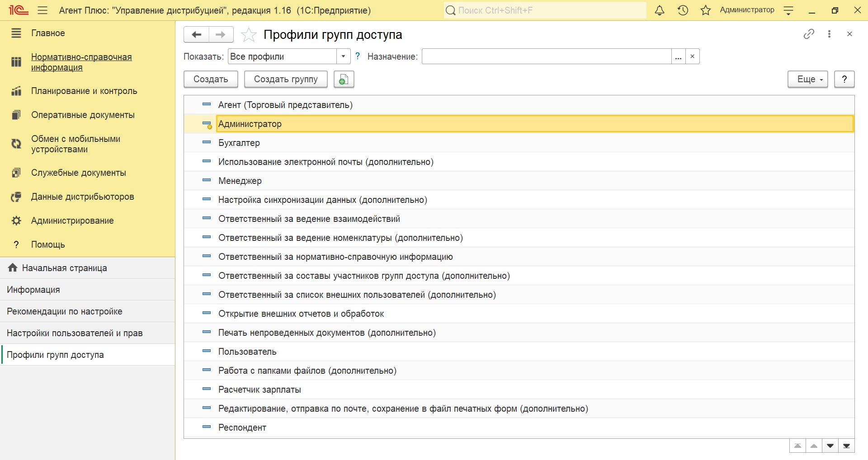This screenshot has height=460, width=868.
Task: Select Менеджер profile row
Action: click(x=519, y=181)
